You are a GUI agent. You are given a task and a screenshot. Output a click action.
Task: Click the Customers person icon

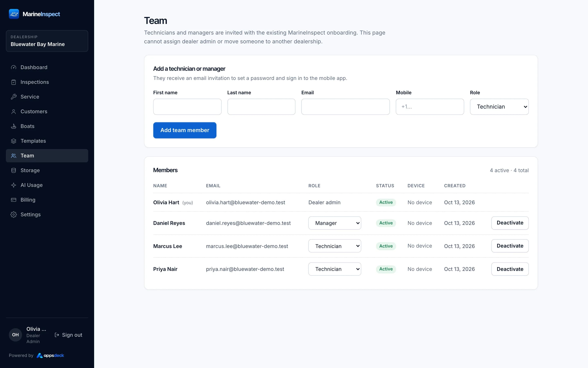tap(14, 111)
